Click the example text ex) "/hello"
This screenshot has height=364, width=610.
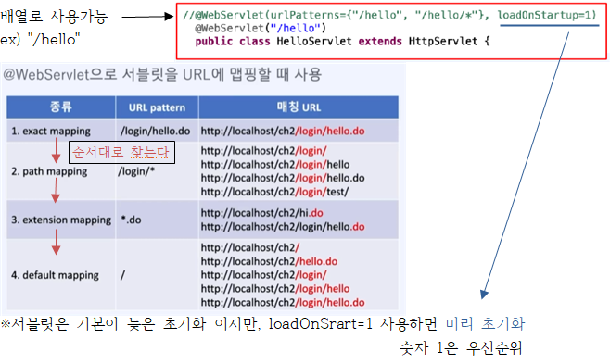click(40, 39)
